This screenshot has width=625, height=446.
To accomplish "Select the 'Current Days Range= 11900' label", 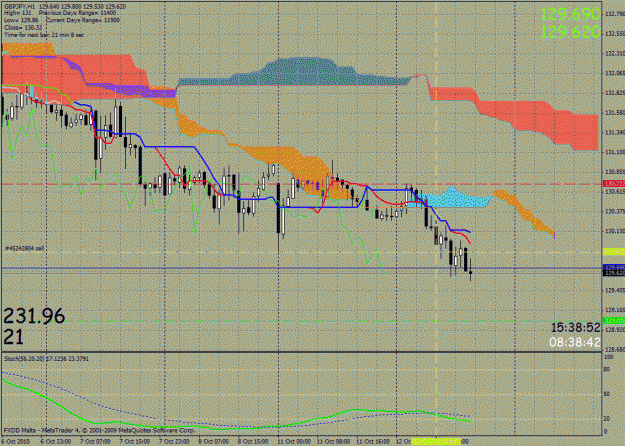I will coord(83,20).
